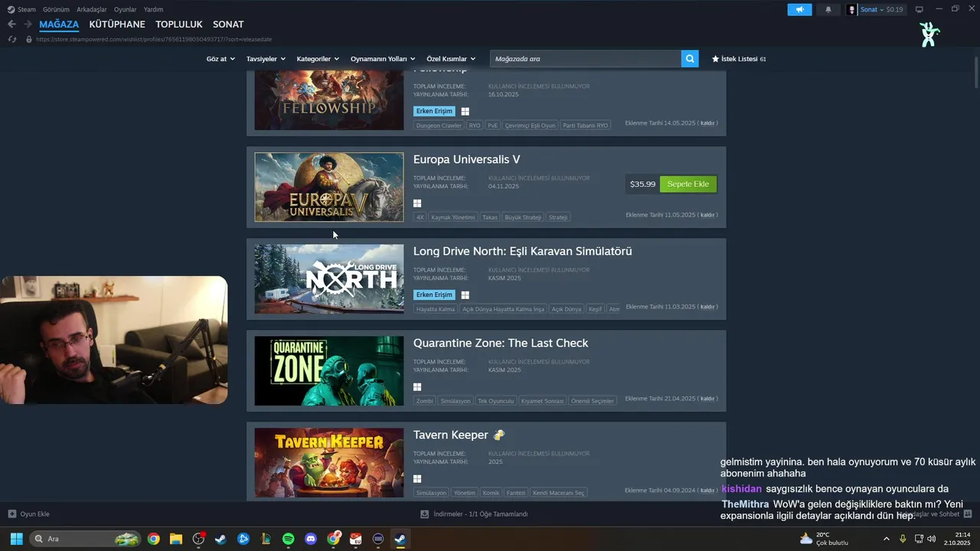Click the Quarantine Zone cover image

coord(329,371)
